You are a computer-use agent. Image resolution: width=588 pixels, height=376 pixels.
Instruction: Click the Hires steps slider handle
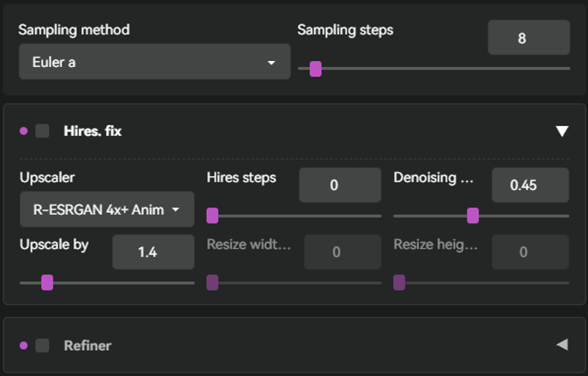pyautogui.click(x=212, y=216)
